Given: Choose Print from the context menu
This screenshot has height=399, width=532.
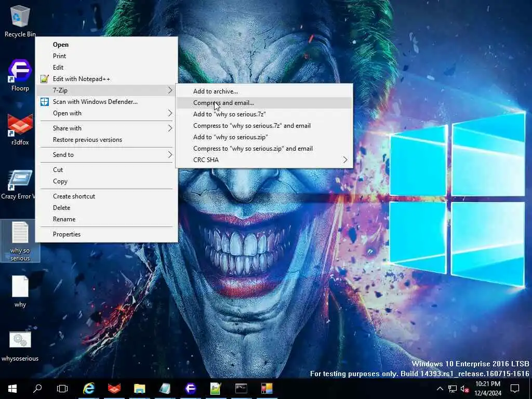Looking at the screenshot, I should pos(107,56).
